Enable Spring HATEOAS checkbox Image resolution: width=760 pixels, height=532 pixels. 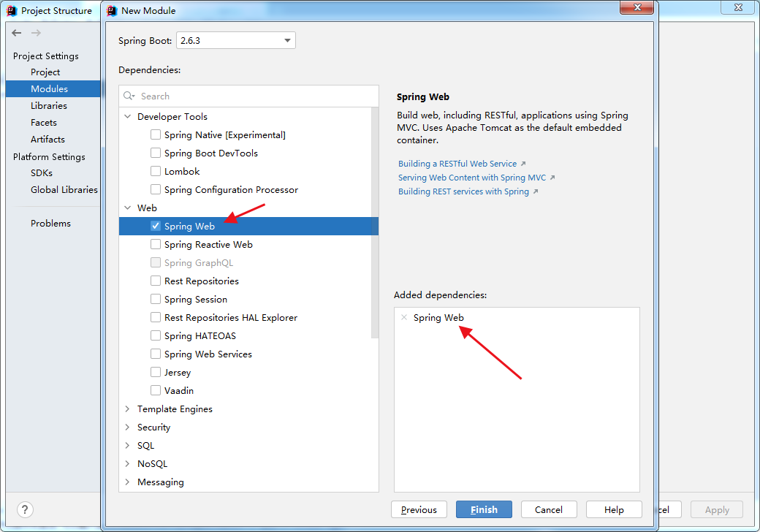point(156,335)
